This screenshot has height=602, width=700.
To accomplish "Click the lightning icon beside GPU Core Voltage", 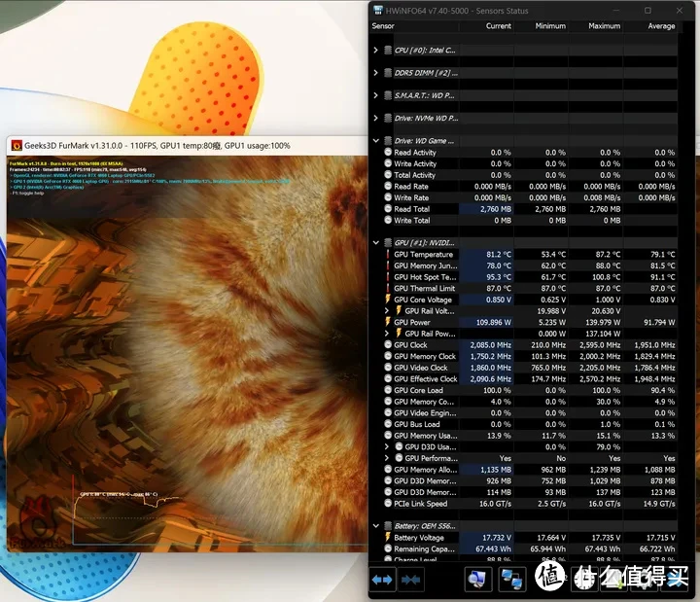I will (x=388, y=300).
